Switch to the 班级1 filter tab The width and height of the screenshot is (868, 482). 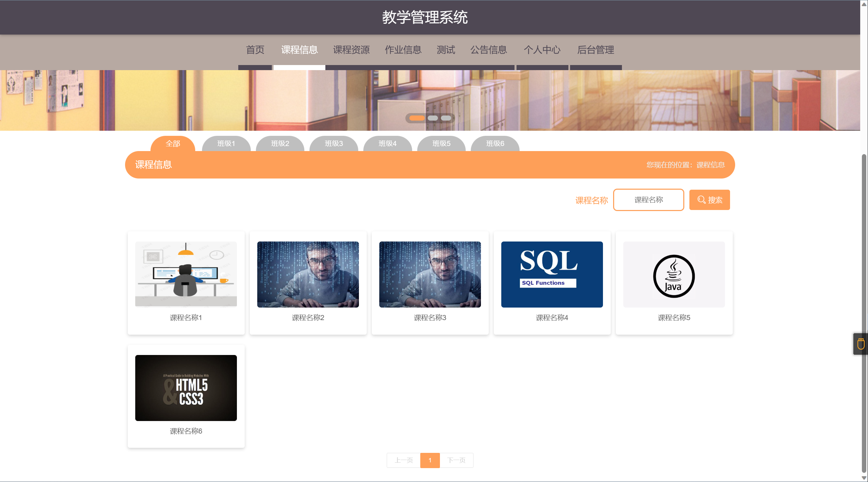click(226, 144)
